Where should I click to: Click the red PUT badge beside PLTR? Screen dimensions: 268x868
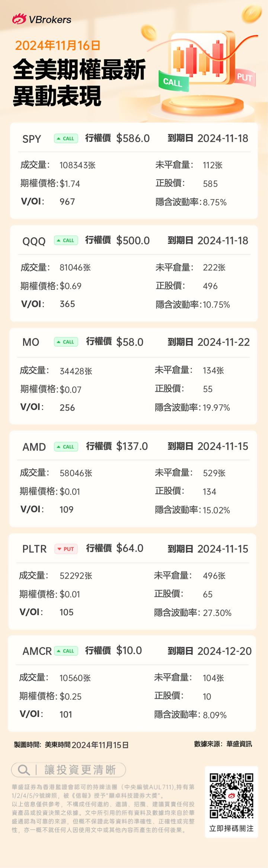coord(66,549)
